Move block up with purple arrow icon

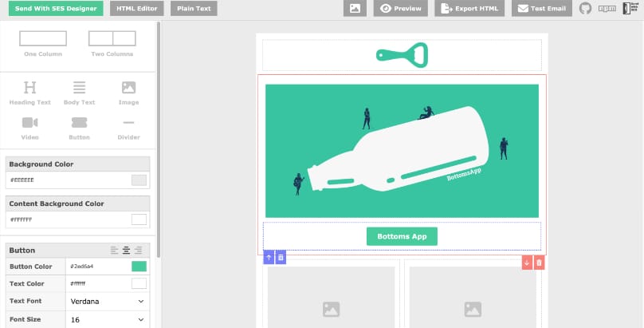(268, 257)
